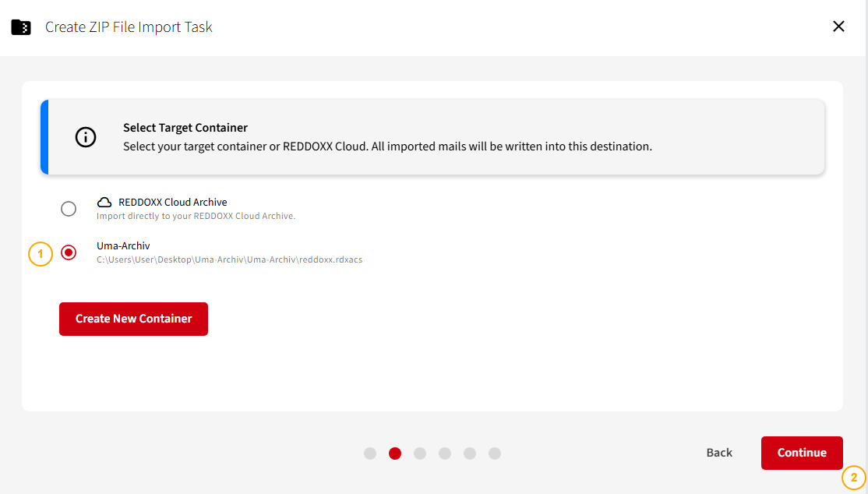The image size is (868, 494).
Task: Close the Create ZIP File Import dialog
Action: [838, 26]
